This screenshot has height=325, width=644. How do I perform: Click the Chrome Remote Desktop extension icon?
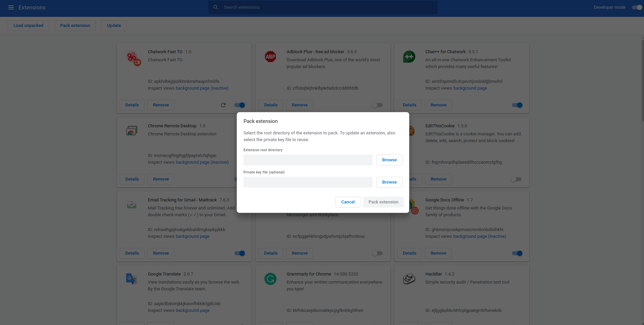(x=131, y=130)
